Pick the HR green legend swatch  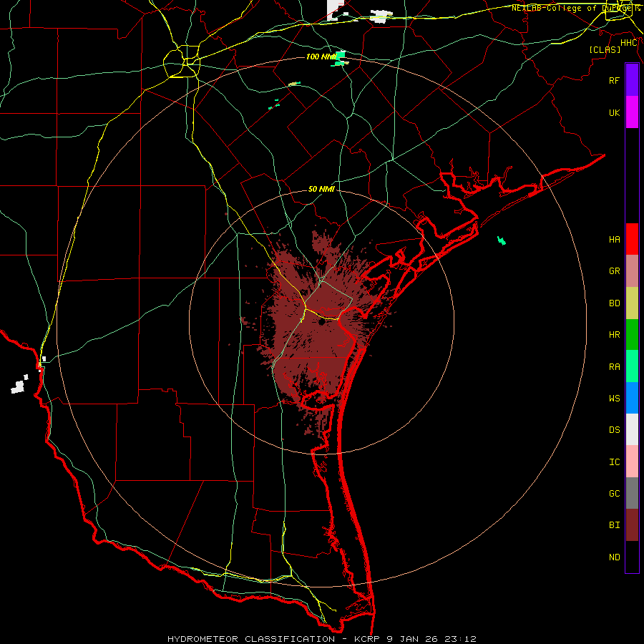[x=632, y=335]
